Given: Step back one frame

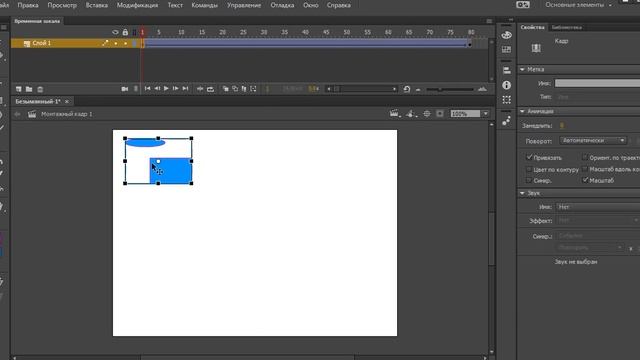Looking at the screenshot, I should (157, 89).
